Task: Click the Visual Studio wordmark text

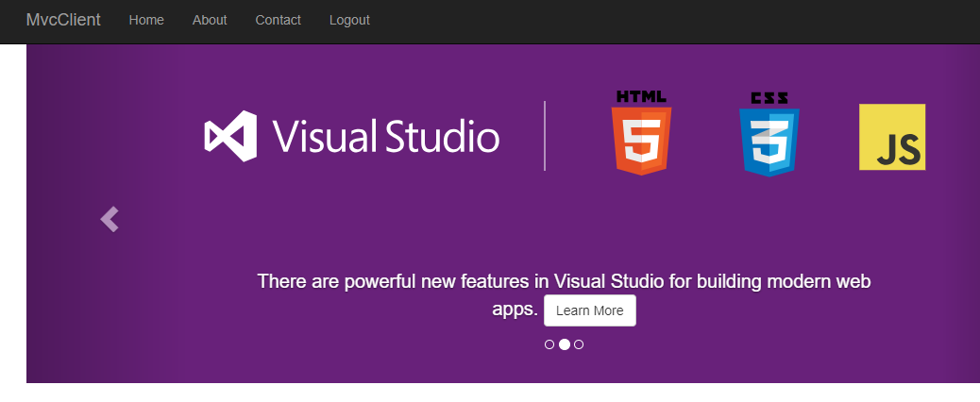Action: pyautogui.click(x=386, y=138)
